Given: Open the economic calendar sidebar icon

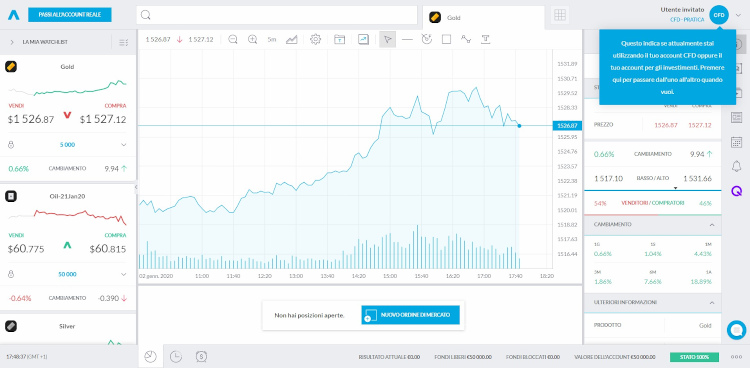Looking at the screenshot, I should (737, 142).
